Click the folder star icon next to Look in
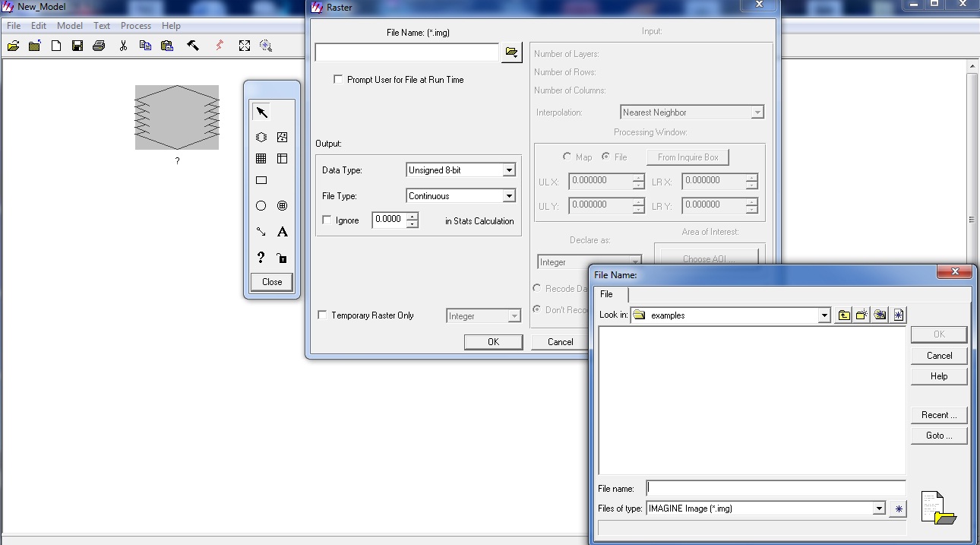This screenshot has width=980, height=545. 880,315
